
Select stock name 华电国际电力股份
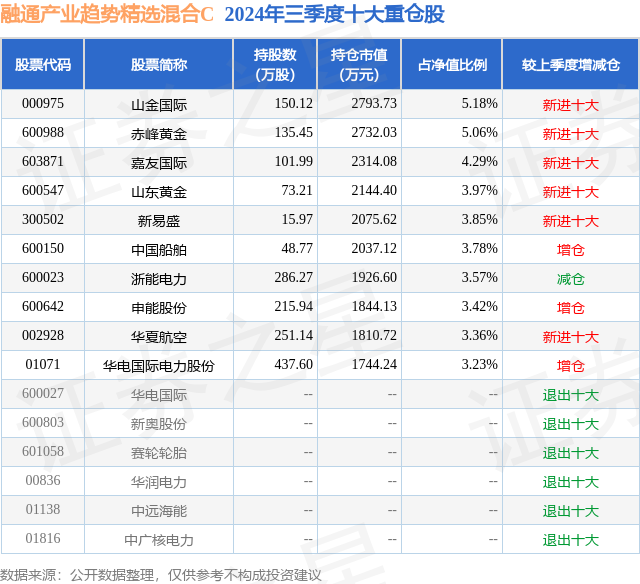159,366
